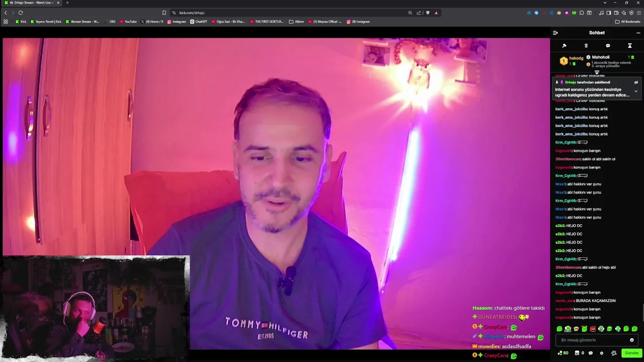The image size is (644, 362).
Task: Click the chat panel scrollbar
Action: tap(642, 313)
